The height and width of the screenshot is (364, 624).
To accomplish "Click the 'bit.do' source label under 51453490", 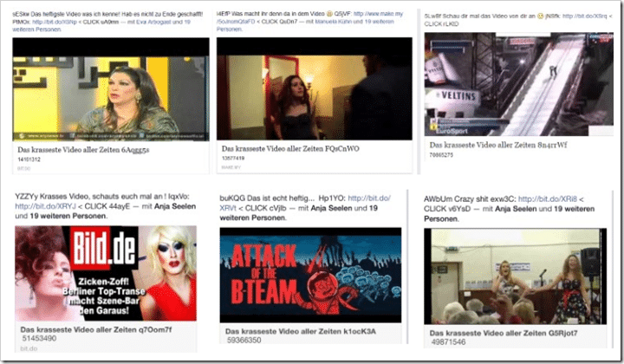I will [x=29, y=349].
